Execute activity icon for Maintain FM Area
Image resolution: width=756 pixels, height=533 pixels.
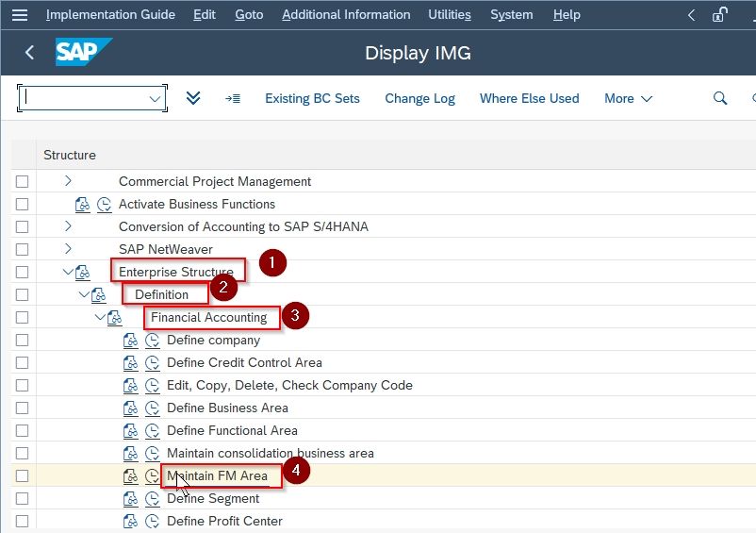pos(153,476)
